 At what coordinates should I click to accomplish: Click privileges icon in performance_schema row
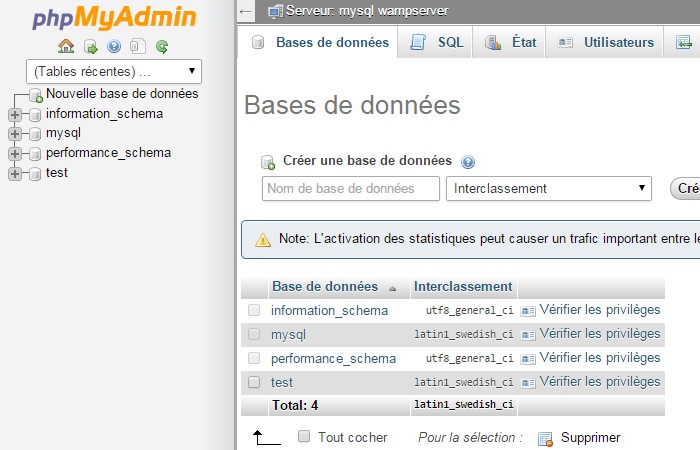[x=528, y=359]
